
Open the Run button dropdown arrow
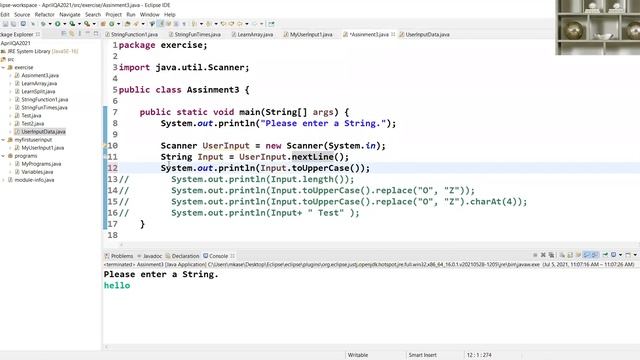click(x=64, y=24)
